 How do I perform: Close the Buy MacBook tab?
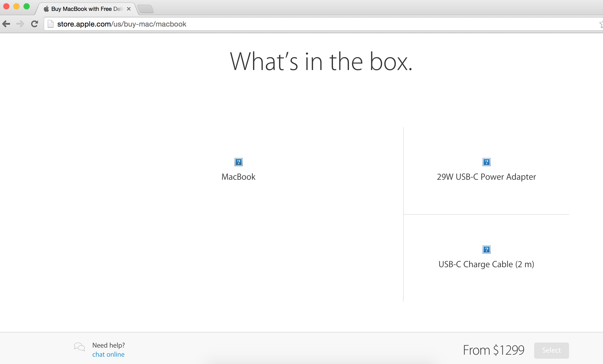(x=129, y=9)
